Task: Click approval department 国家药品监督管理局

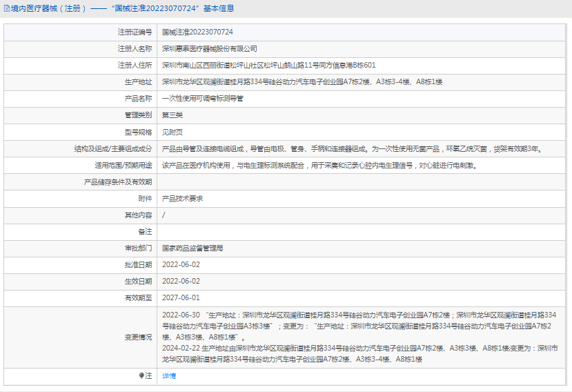Action: click(193, 248)
